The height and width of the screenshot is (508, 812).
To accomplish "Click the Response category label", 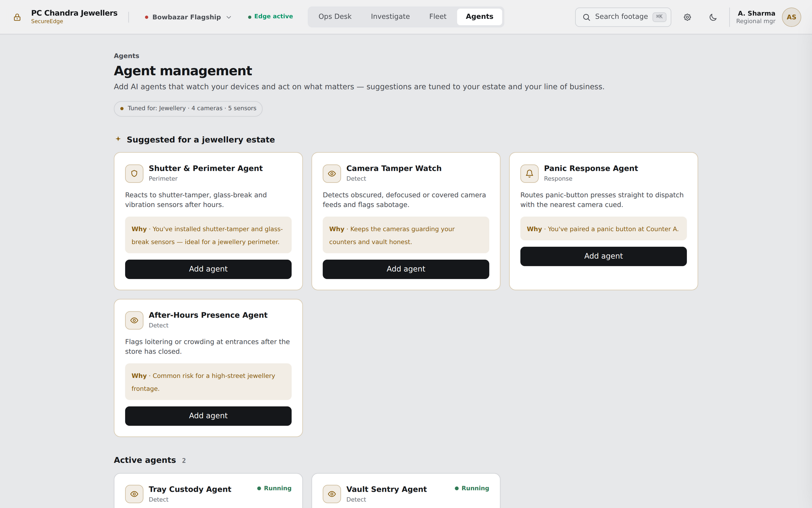I will (558, 179).
